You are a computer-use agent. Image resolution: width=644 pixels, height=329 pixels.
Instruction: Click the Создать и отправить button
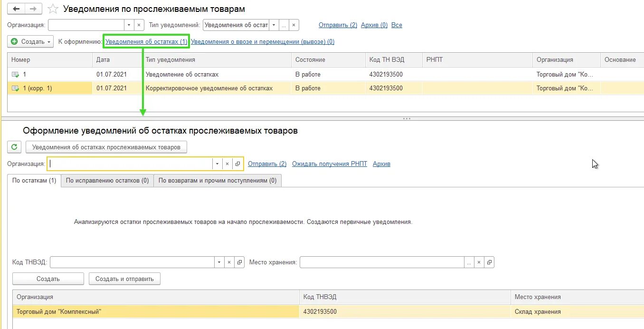tap(124, 279)
